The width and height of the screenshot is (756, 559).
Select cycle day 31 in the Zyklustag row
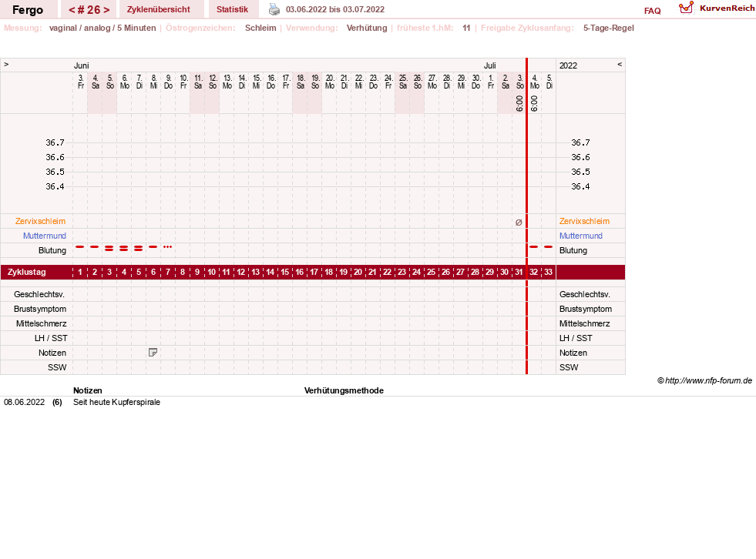519,273
